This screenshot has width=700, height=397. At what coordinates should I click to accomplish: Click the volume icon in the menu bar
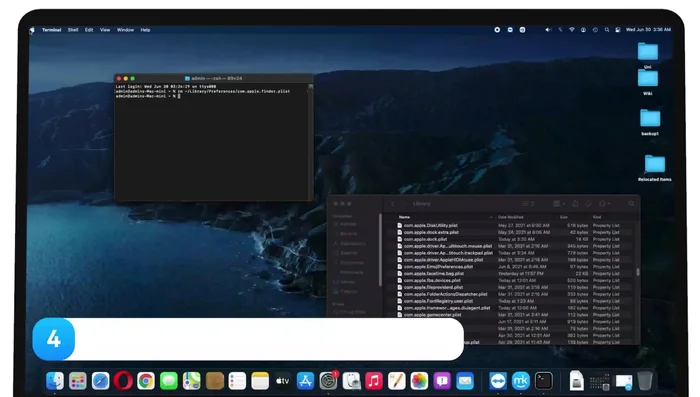548,30
